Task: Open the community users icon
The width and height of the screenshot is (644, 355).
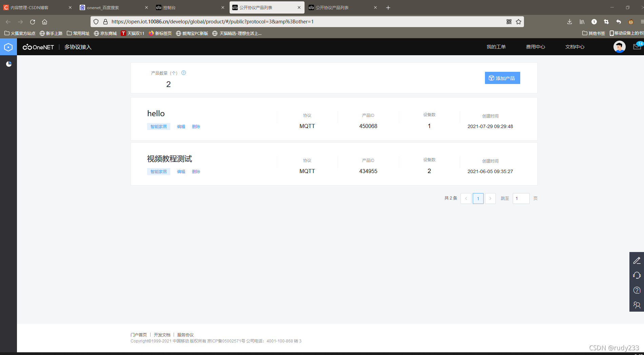Action: pyautogui.click(x=637, y=305)
